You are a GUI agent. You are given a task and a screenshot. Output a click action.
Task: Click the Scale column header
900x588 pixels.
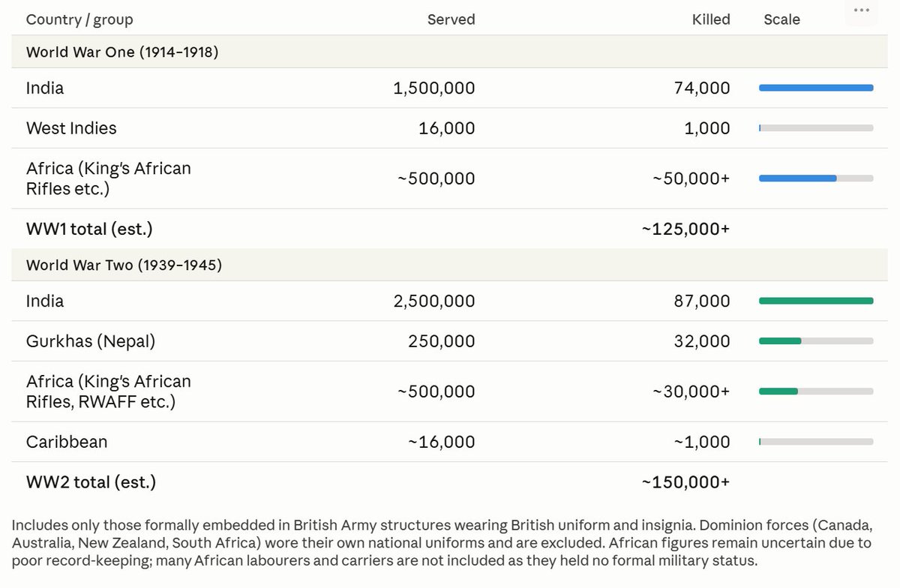pos(781,19)
